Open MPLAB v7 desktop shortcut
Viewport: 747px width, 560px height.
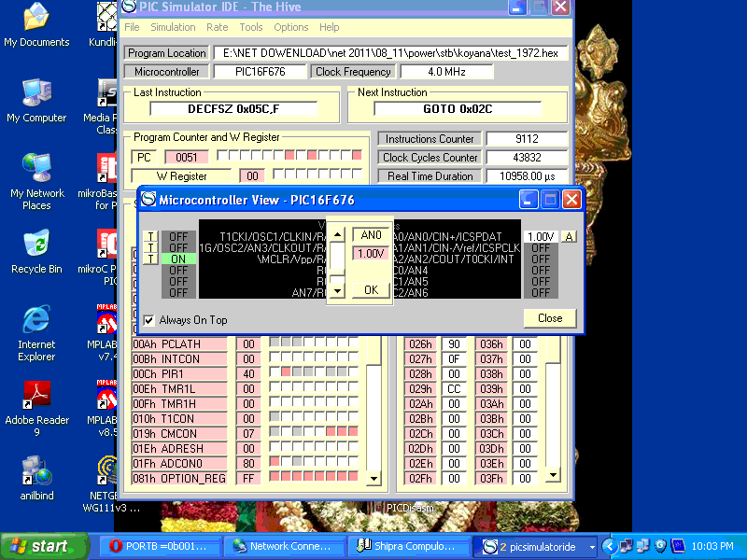[104, 333]
